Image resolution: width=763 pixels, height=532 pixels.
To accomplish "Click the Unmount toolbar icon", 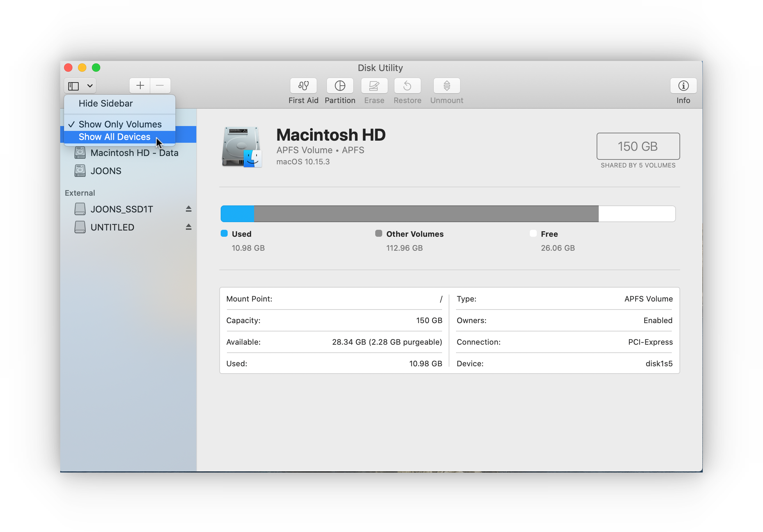I will tap(447, 86).
